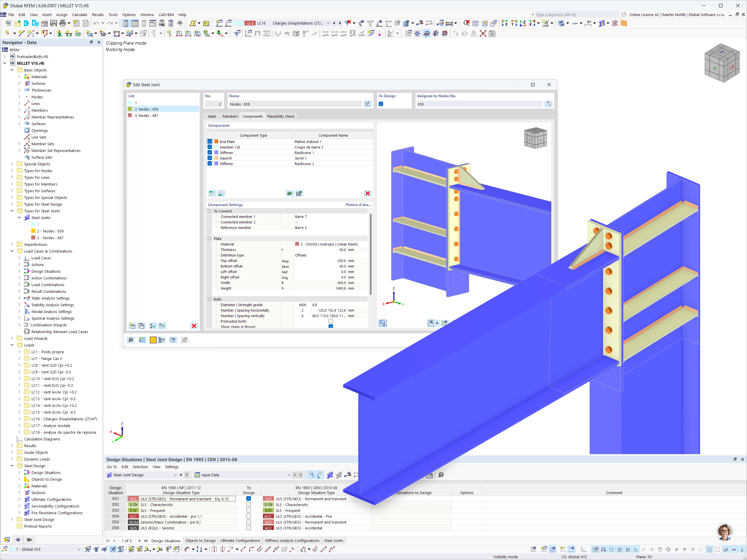Switch to the Plausibility Check tab
This screenshot has height=560, width=747.
(281, 116)
